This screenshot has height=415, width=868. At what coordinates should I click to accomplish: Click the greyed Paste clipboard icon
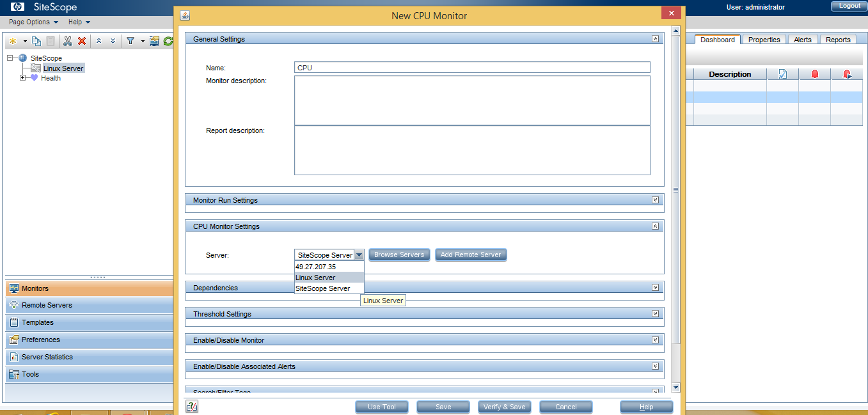pos(50,41)
